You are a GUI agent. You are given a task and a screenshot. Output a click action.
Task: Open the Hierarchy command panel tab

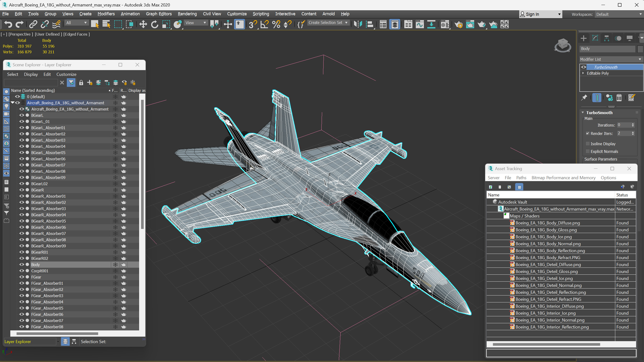(x=606, y=38)
